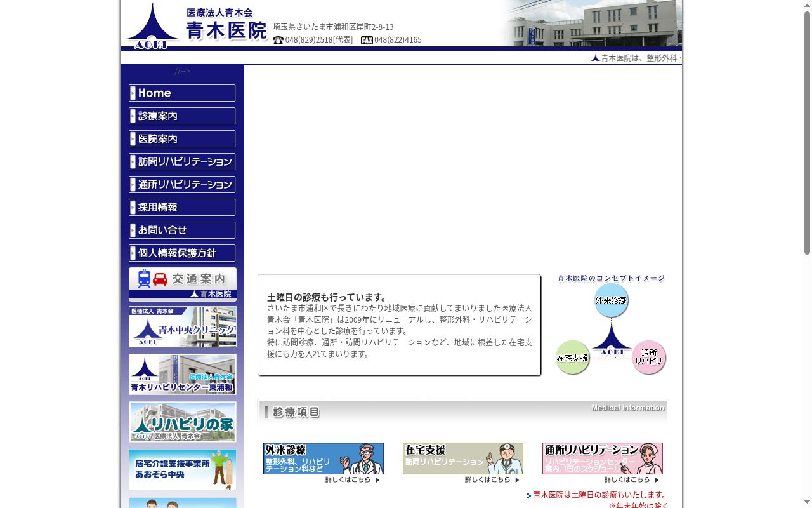812x508 pixels.
Task: Click the AOKI logo in header
Action: [152, 26]
